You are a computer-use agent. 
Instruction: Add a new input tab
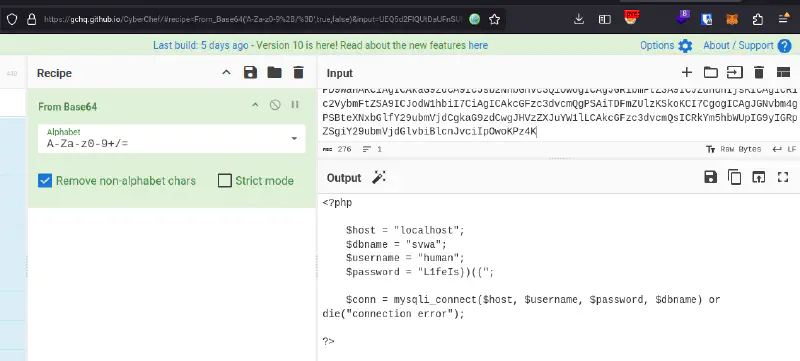pyautogui.click(x=687, y=72)
